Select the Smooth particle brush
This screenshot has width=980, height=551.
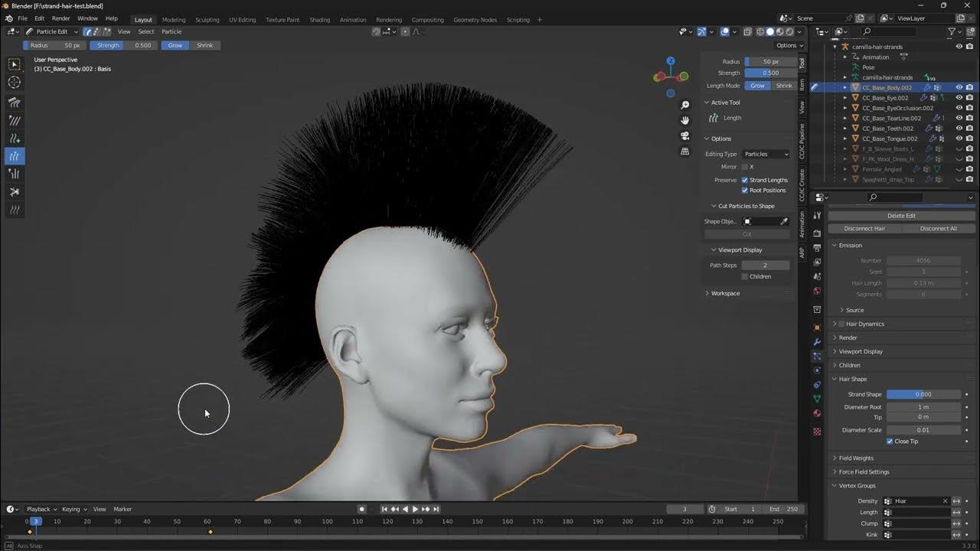(x=15, y=120)
